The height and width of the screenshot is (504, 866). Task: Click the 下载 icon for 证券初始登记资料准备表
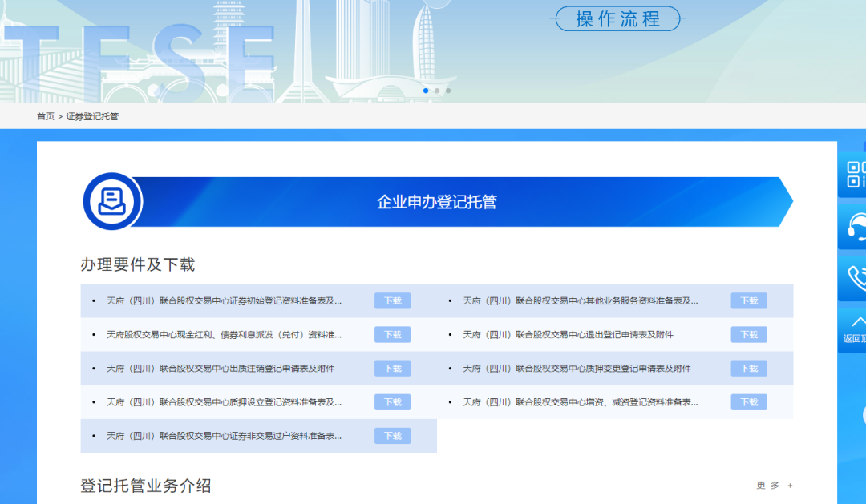392,300
